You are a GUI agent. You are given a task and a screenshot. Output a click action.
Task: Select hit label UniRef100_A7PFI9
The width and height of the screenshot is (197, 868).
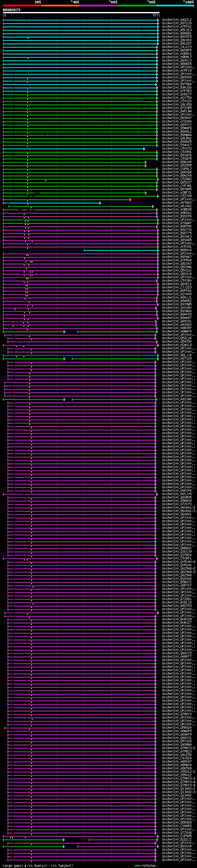(177, 71)
